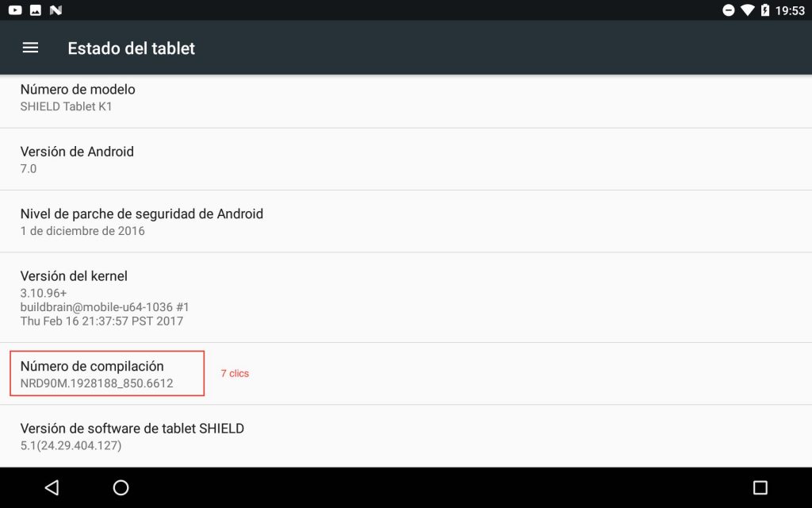Tap the Número de compilación entry
Image resolution: width=812 pixels, height=508 pixels.
pyautogui.click(x=107, y=374)
